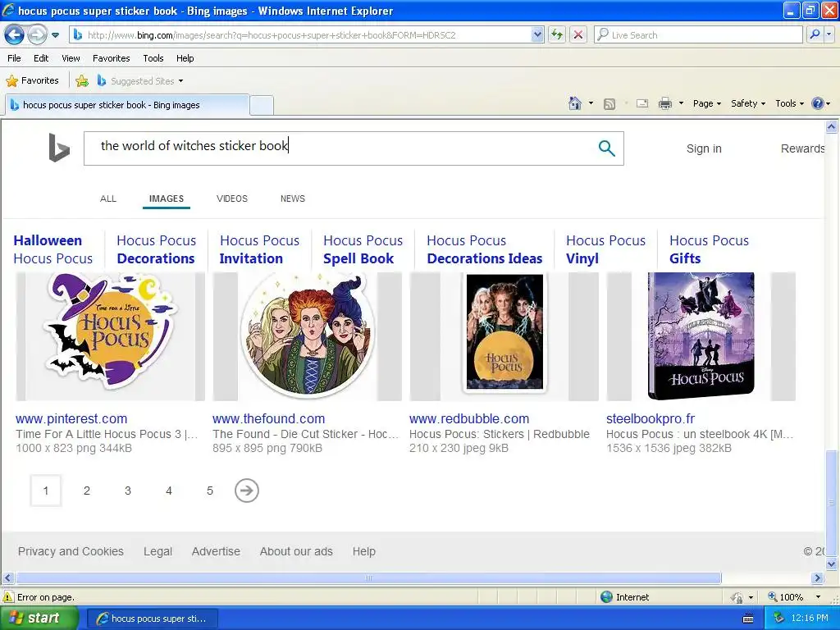Click the horizontal scrollbar thumb
The width and height of the screenshot is (840, 630).
[368, 578]
